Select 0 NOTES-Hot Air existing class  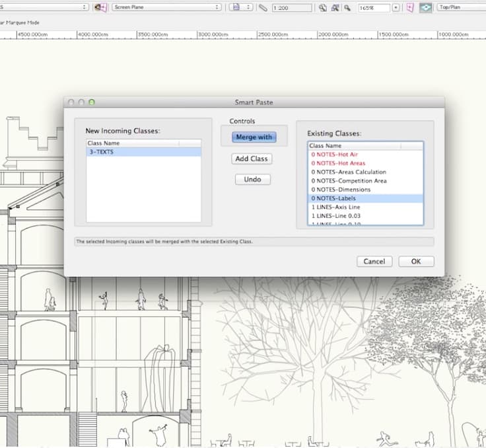pyautogui.click(x=365, y=155)
